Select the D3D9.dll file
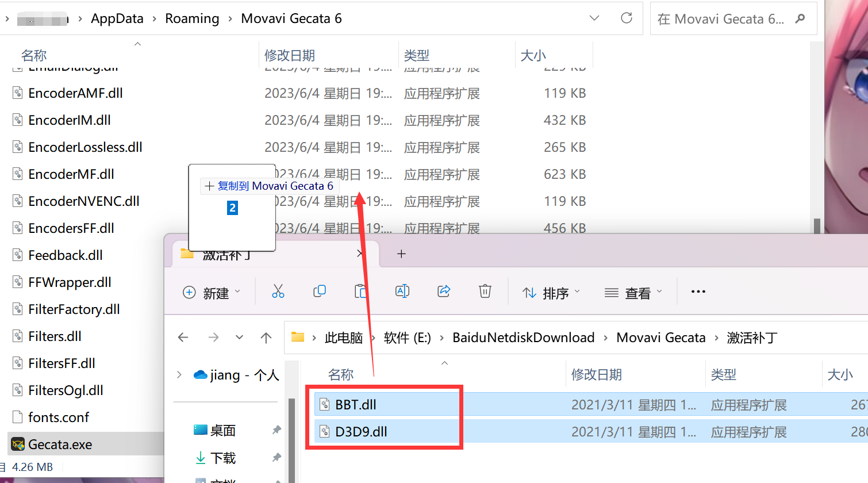The width and height of the screenshot is (868, 483). tap(361, 432)
